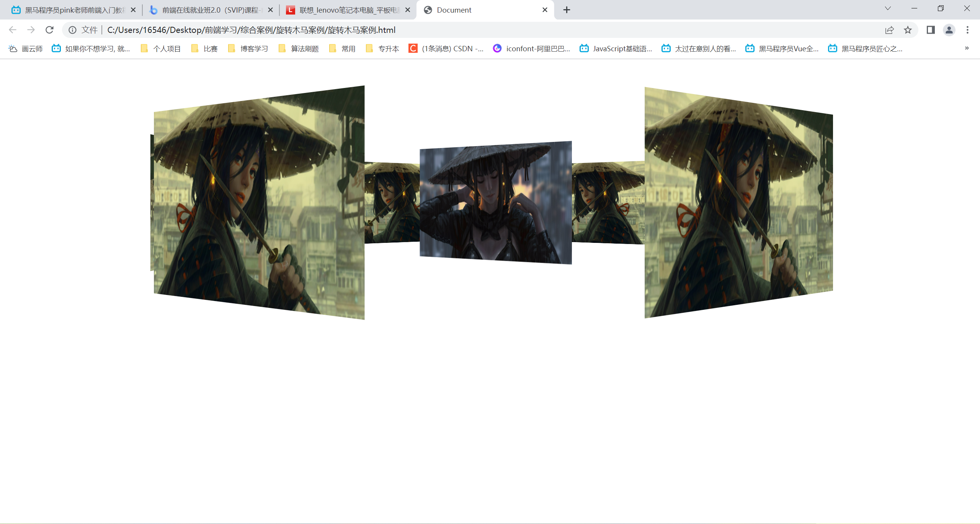
Task: Click the address bar URL field
Action: coord(459,30)
